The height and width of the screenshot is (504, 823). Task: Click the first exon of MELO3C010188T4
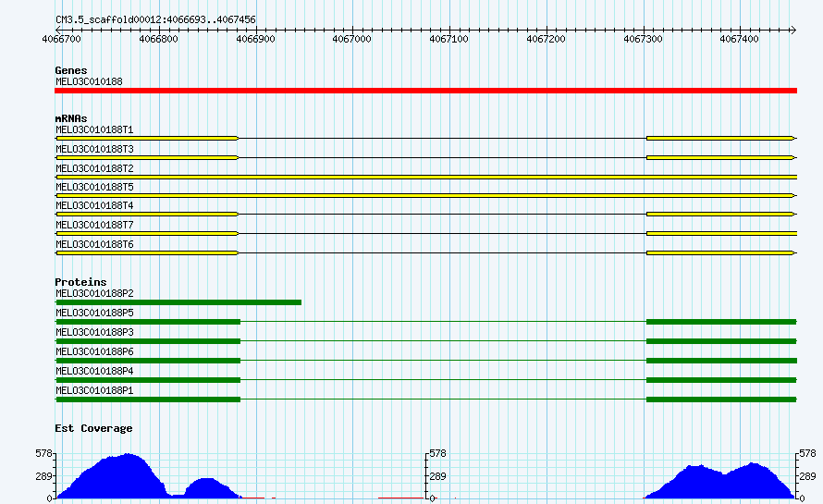(x=147, y=215)
